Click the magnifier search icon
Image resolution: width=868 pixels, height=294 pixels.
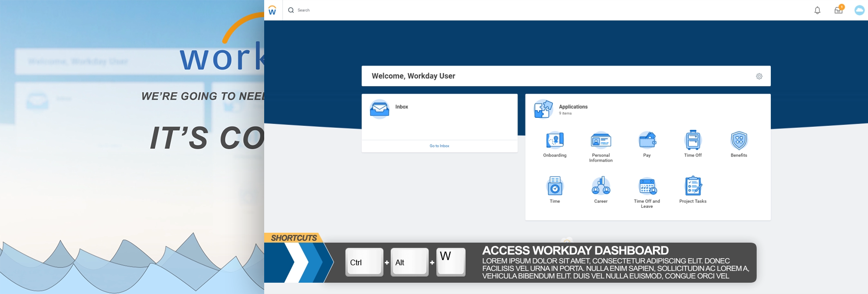pyautogui.click(x=291, y=10)
